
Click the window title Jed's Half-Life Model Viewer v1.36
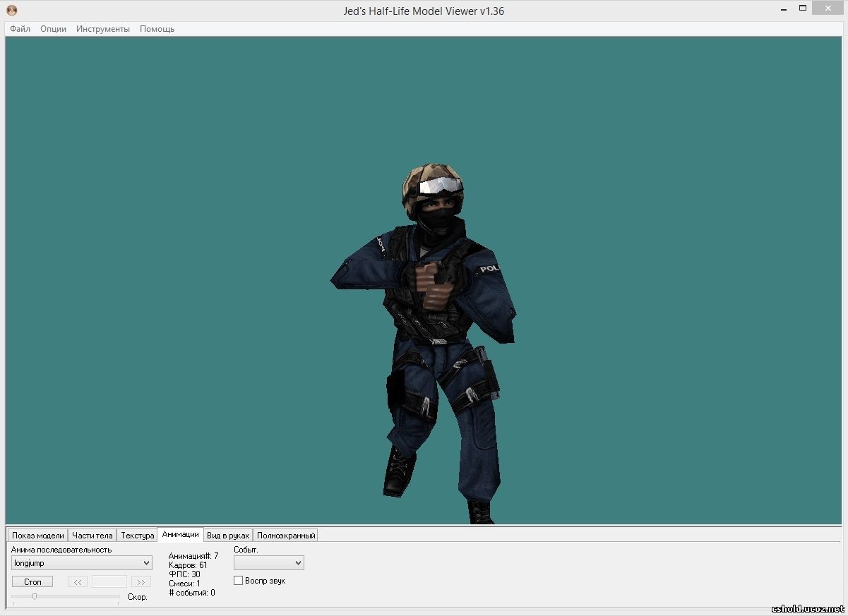[424, 11]
